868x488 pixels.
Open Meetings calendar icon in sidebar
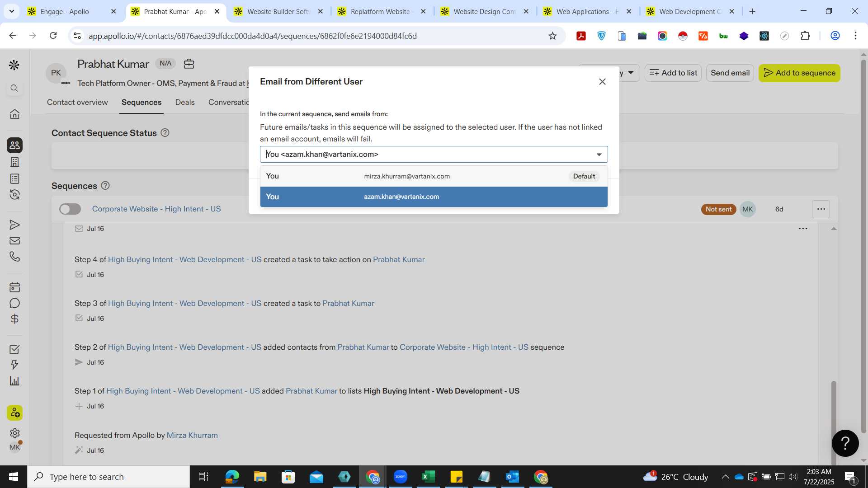(x=14, y=287)
